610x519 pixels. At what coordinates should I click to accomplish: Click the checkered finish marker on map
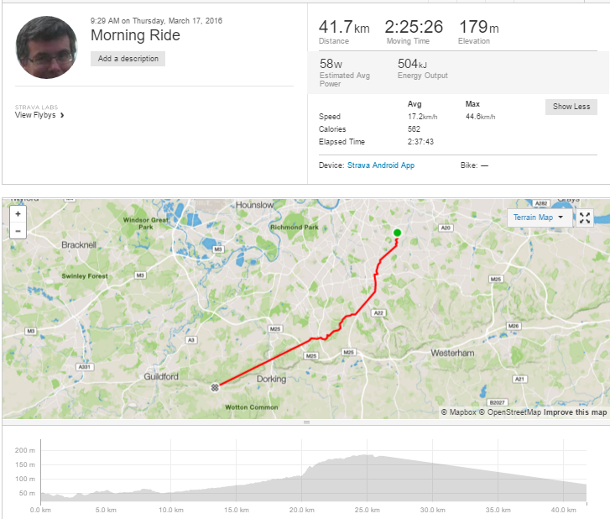tap(214, 387)
